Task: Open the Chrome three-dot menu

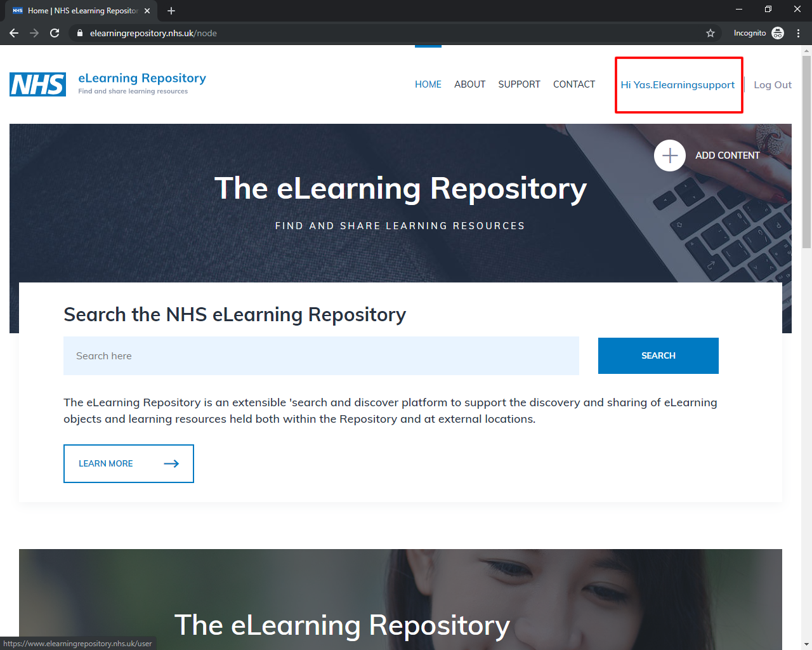Action: tap(798, 32)
